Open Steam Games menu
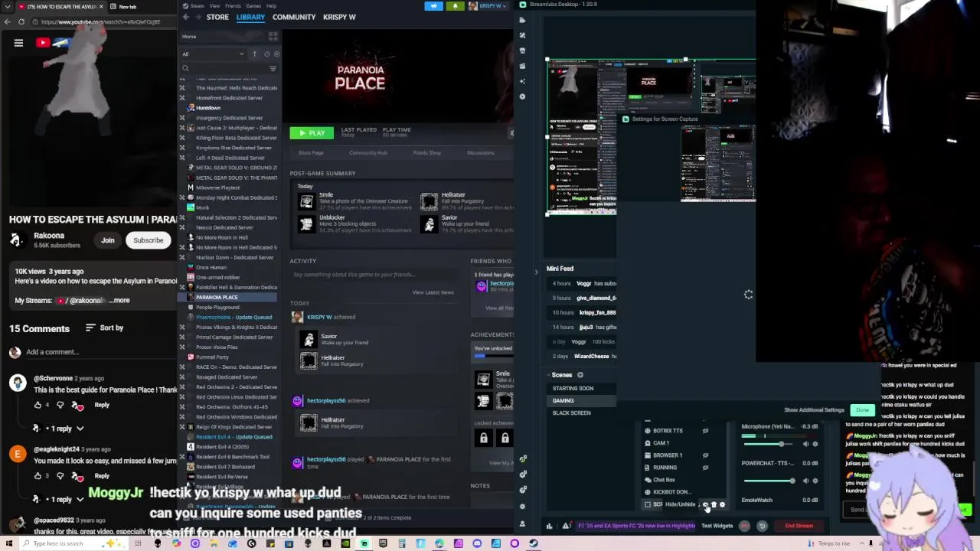The image size is (980, 551). [x=253, y=5]
